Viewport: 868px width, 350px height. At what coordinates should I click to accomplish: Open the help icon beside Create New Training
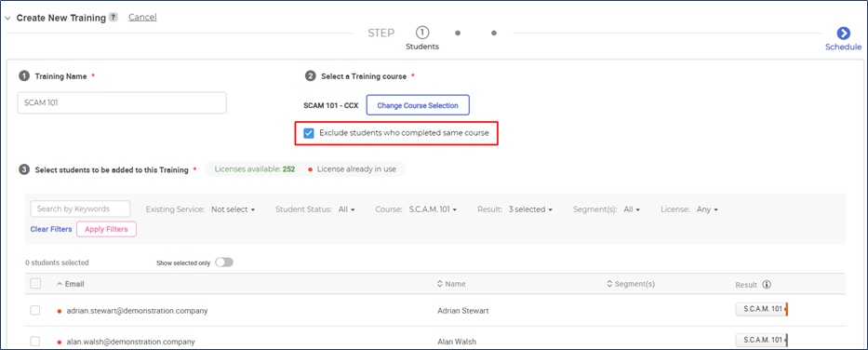113,18
